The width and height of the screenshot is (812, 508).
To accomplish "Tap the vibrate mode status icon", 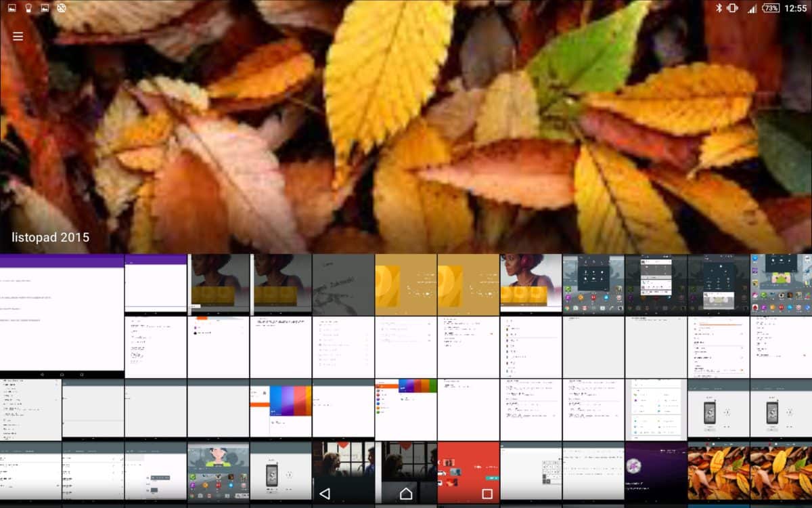I will coord(732,8).
